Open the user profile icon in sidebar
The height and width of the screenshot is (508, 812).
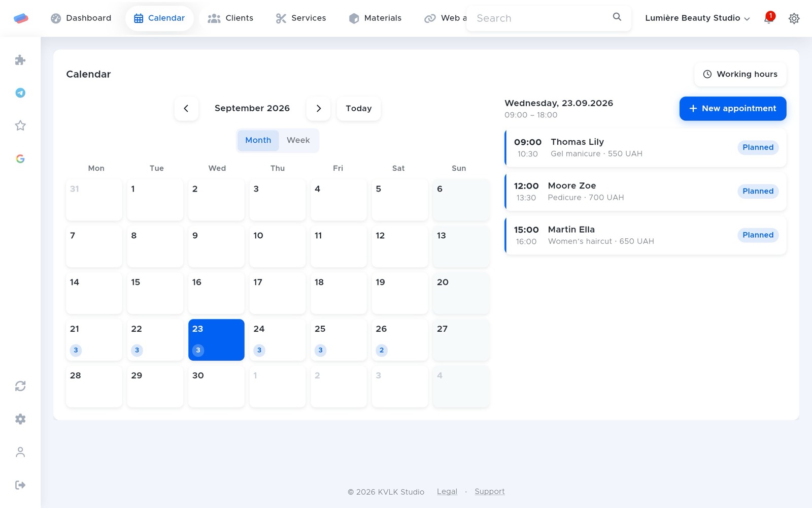20,452
